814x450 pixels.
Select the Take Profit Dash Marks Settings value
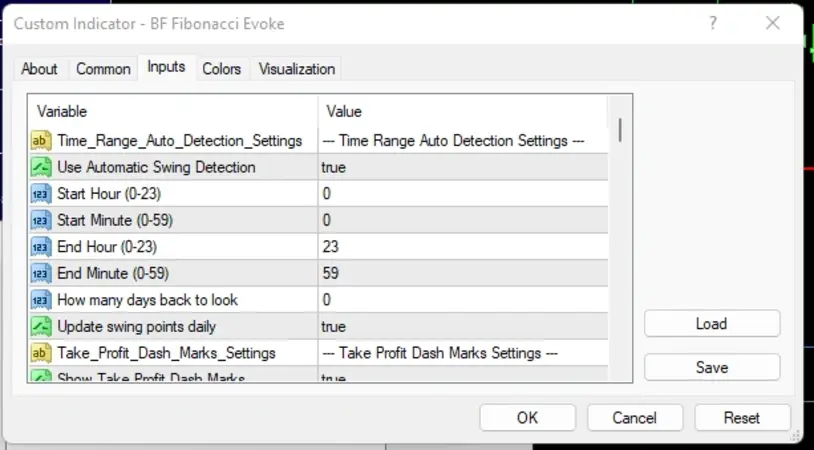(440, 353)
